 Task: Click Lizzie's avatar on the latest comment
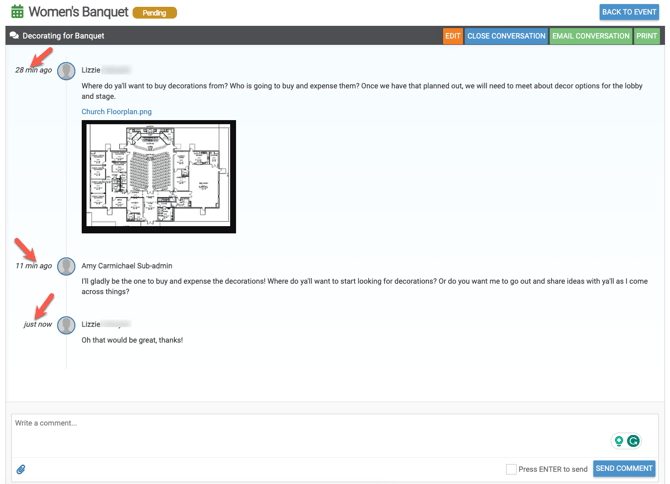click(x=66, y=325)
